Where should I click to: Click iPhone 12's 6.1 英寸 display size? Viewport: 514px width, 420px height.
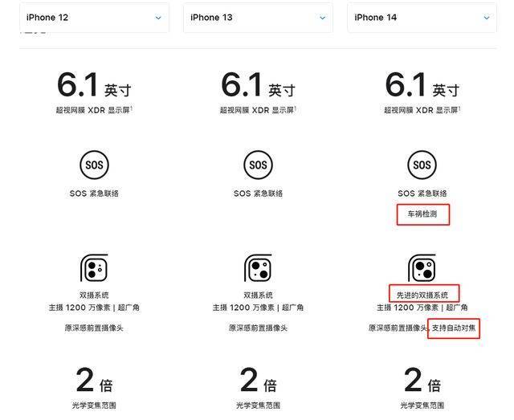tap(94, 85)
